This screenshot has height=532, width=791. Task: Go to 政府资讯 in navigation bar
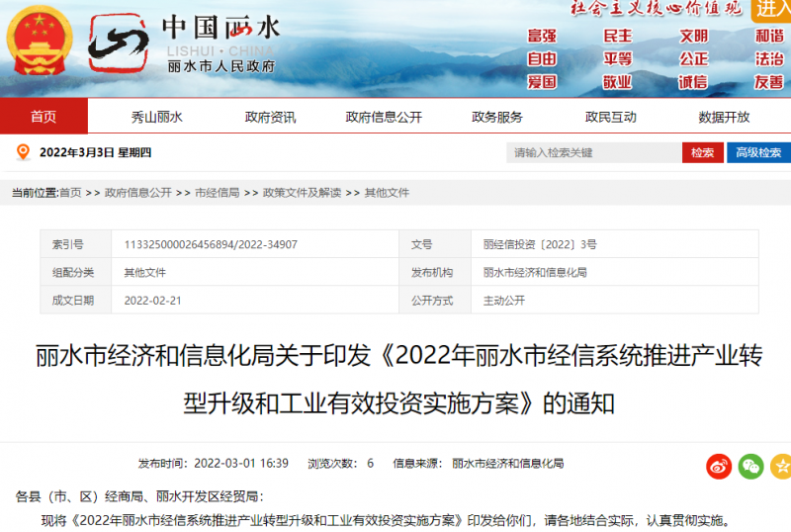pos(270,117)
